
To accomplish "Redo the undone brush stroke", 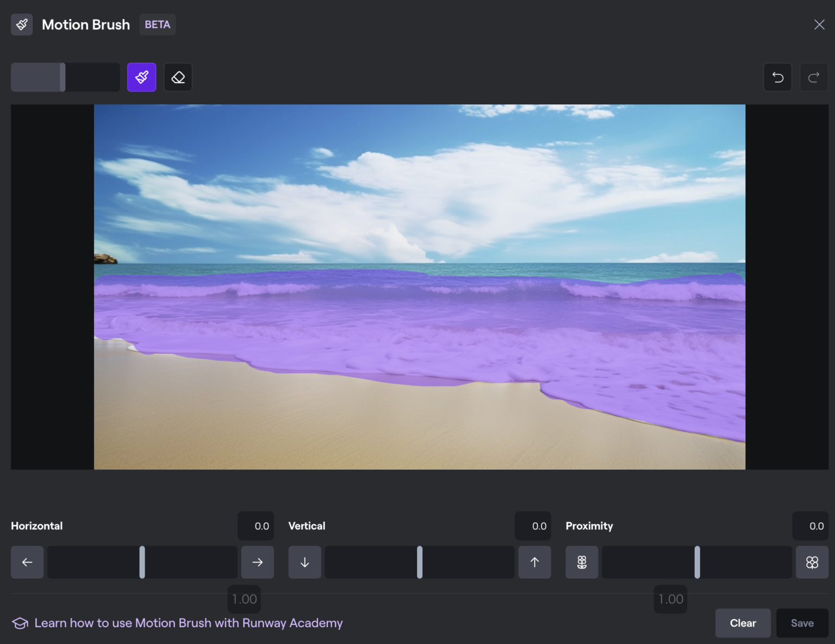I will point(813,77).
